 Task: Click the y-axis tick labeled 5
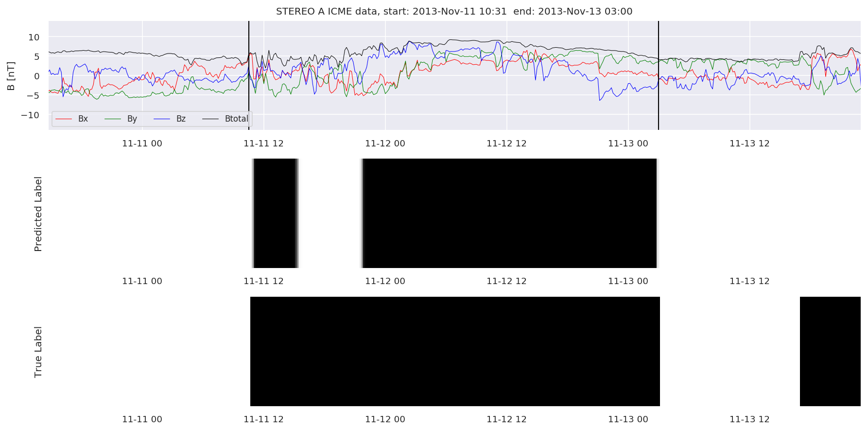point(37,57)
